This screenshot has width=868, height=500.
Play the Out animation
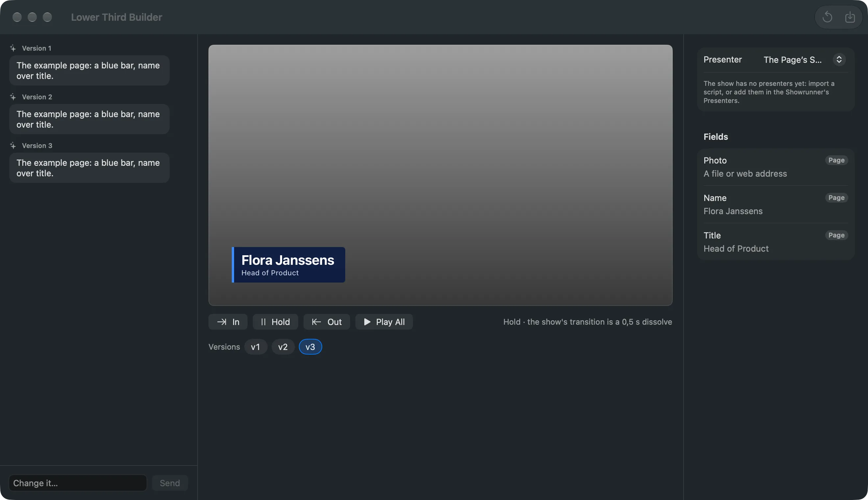326,322
